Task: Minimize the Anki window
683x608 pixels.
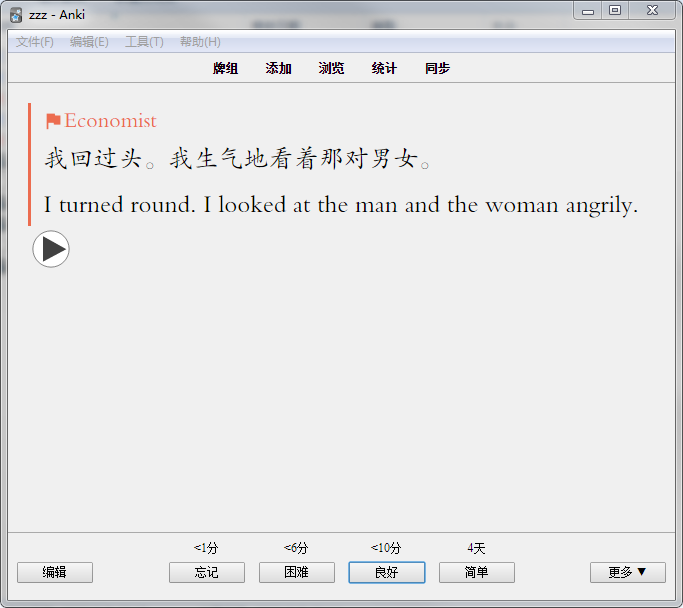Action: (x=588, y=10)
